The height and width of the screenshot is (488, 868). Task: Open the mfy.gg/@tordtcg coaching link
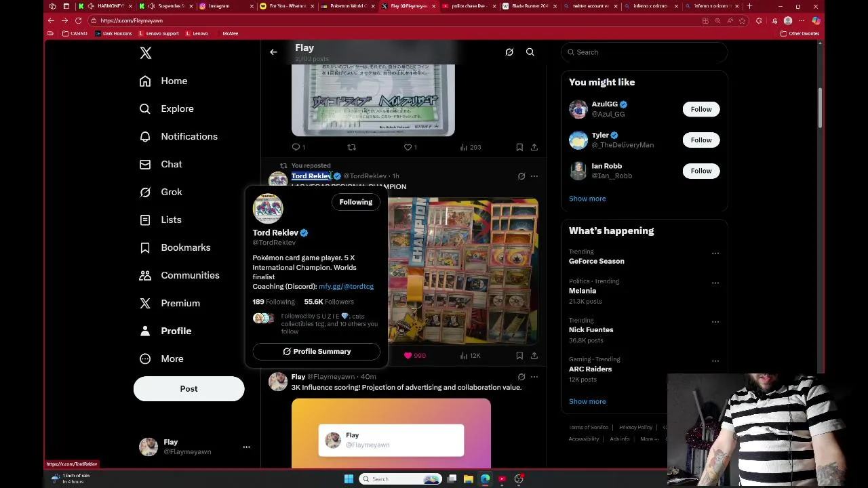pos(346,286)
